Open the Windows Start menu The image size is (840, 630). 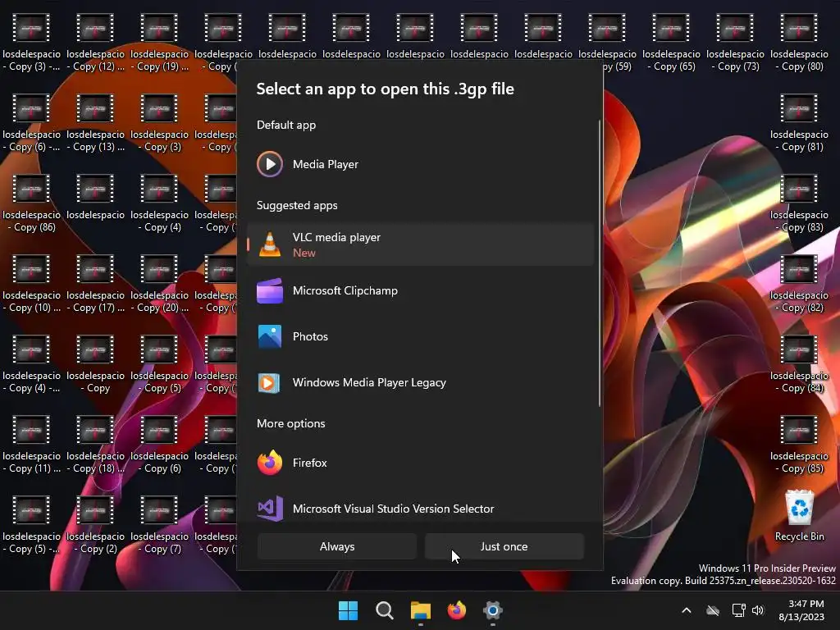click(x=348, y=610)
